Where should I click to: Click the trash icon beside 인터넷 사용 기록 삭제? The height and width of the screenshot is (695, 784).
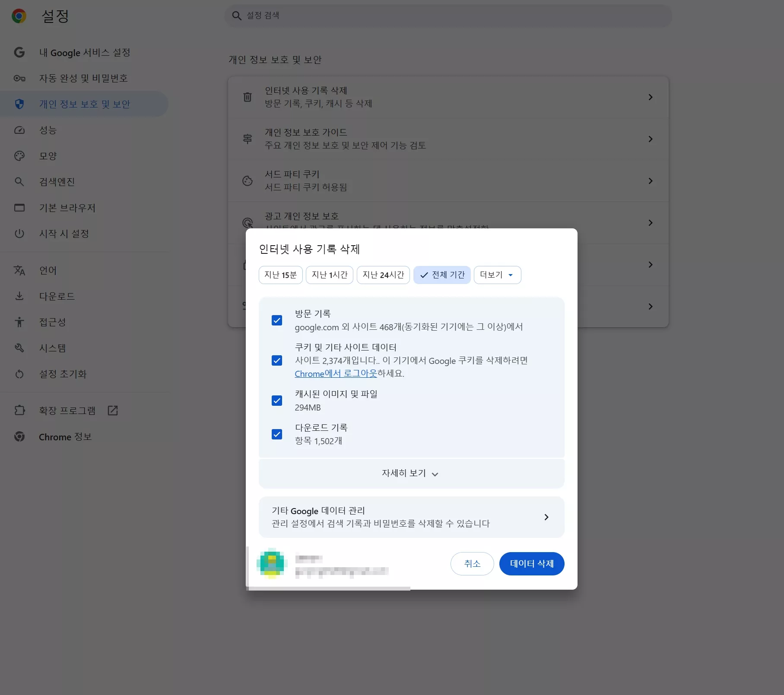[x=247, y=97]
